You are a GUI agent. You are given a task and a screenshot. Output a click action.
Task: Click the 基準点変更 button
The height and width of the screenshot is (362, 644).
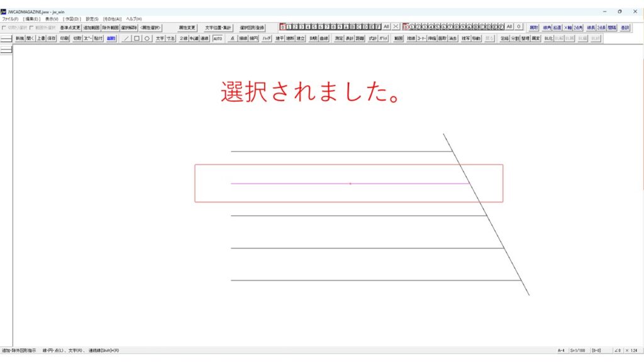click(70, 28)
